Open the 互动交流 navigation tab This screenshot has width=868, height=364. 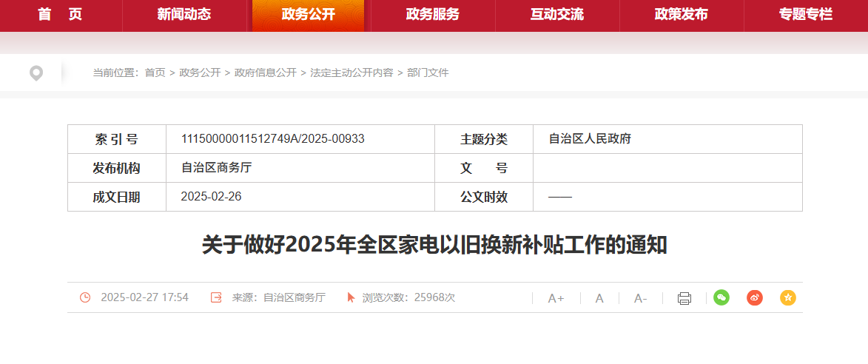557,15
